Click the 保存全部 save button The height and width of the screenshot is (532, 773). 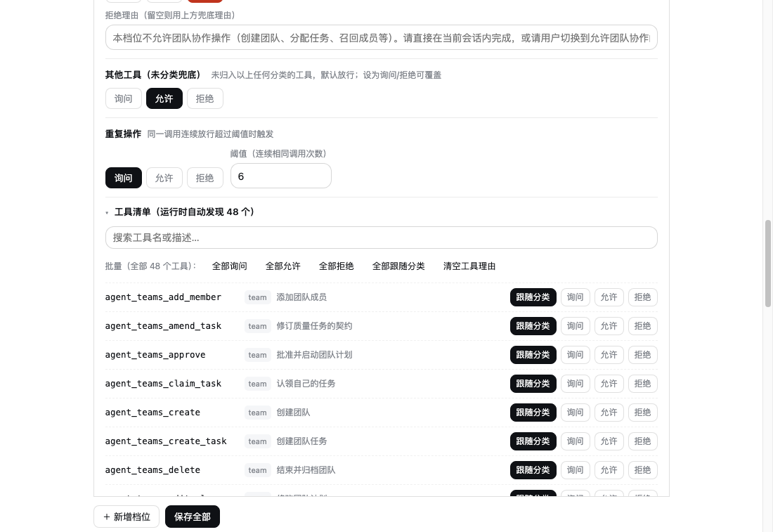193,517
